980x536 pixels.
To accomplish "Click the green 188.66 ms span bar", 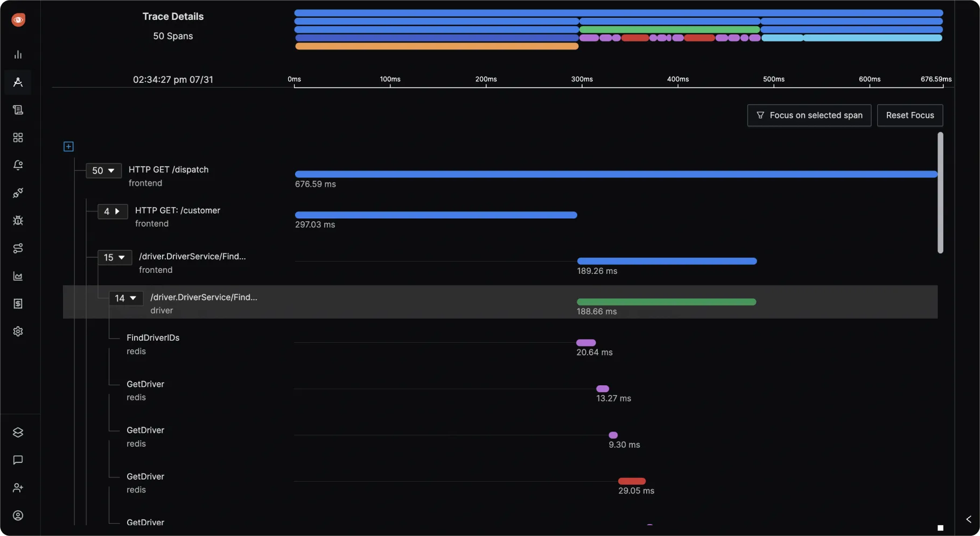I will pyautogui.click(x=667, y=302).
